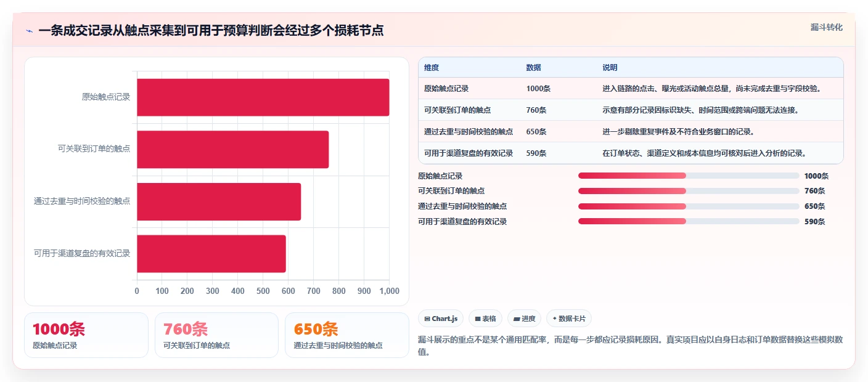Click the footnote paragraph starting 漏斗展示的重点
This screenshot has width=868, height=382.
coord(630,346)
